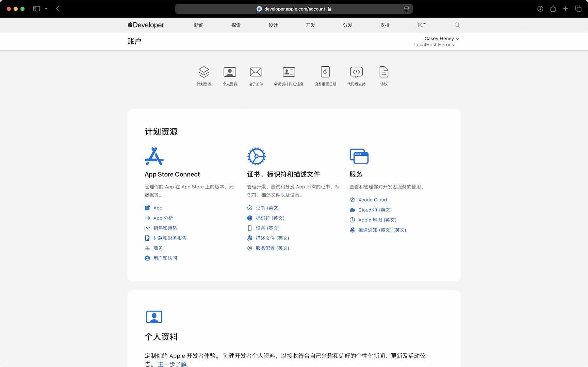This screenshot has height=367, width=588.
Task: Click the search magnifier in Developer nav
Action: [x=457, y=25]
